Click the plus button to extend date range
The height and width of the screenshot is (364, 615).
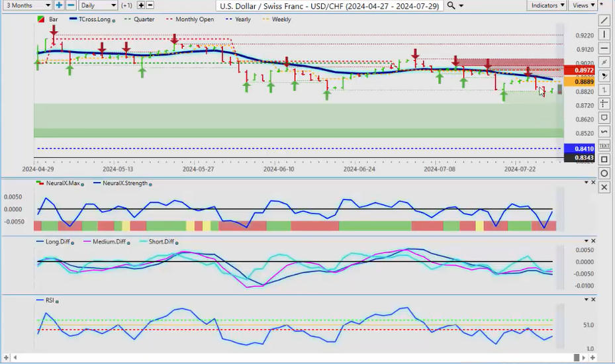(59, 5)
